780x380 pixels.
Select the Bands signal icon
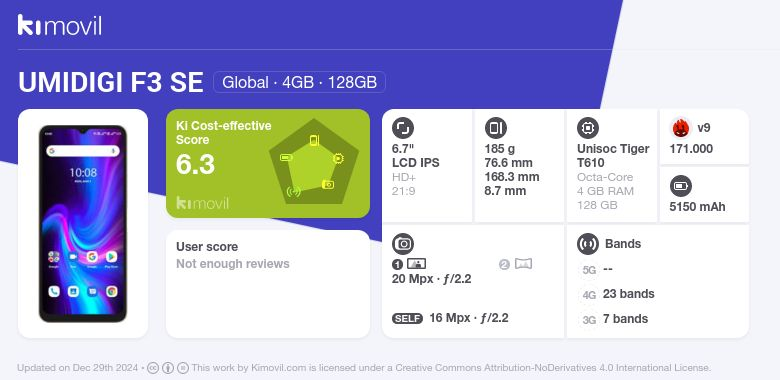588,244
